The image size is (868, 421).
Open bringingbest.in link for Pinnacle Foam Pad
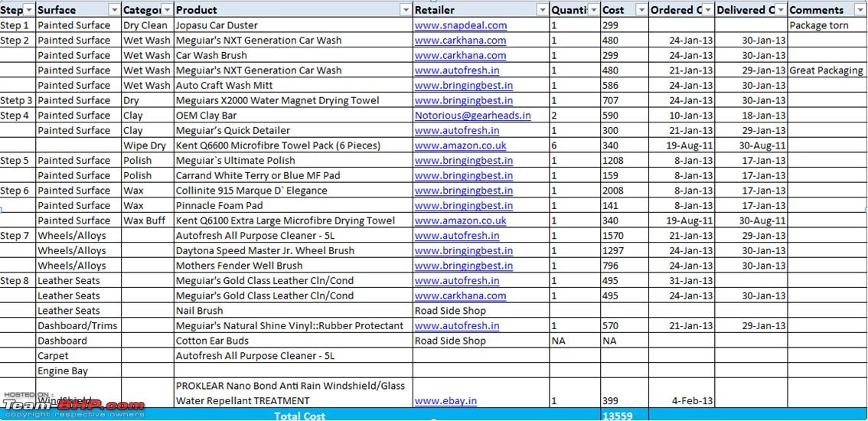[x=463, y=205]
